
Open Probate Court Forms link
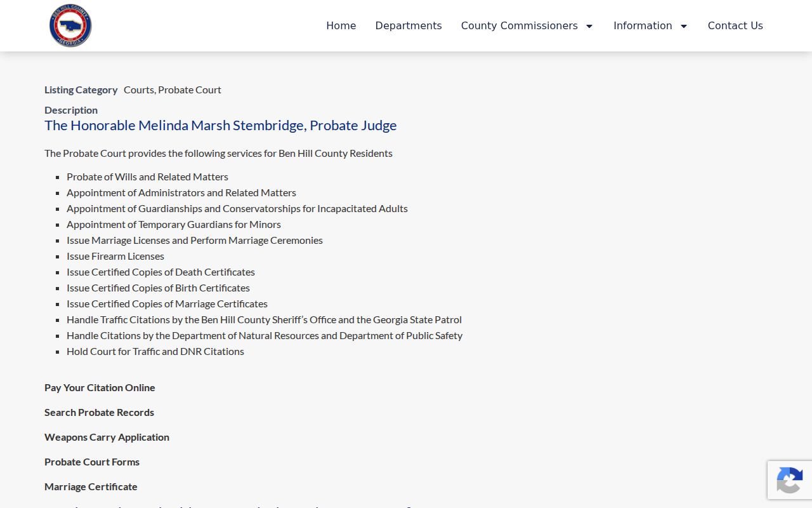point(92,462)
